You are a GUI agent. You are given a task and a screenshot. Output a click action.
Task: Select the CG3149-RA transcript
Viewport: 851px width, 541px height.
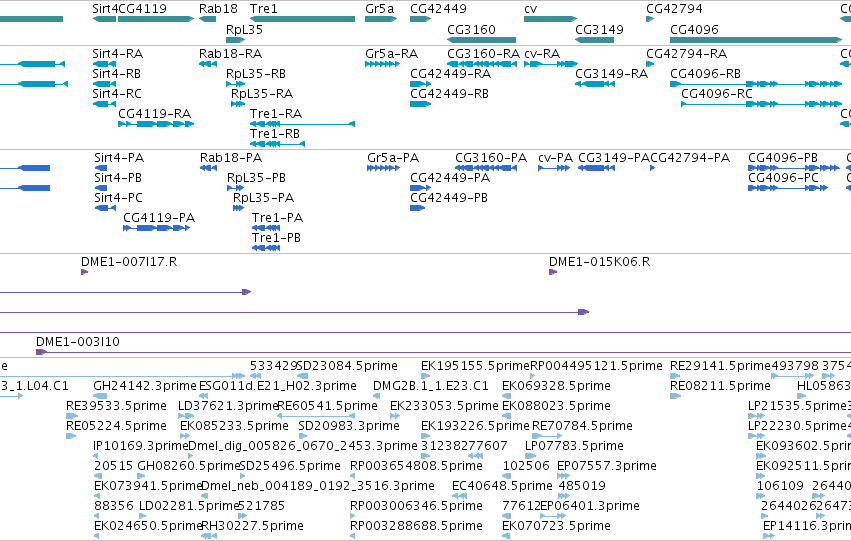coord(595,84)
